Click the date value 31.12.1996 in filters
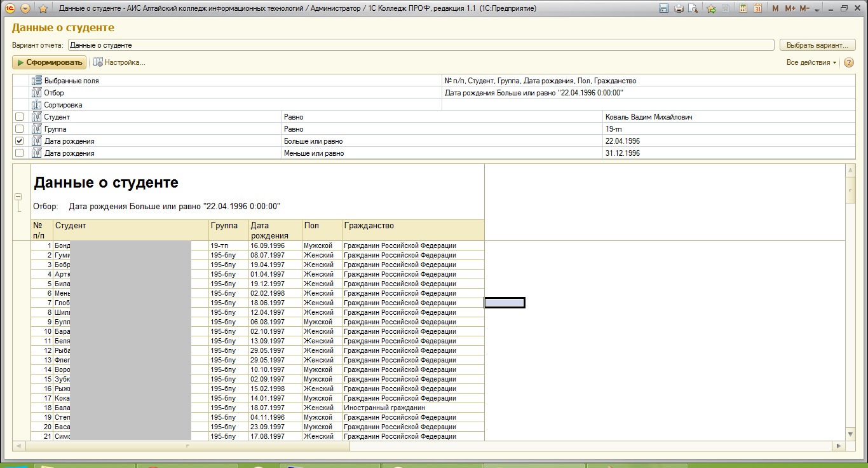 [x=623, y=153]
